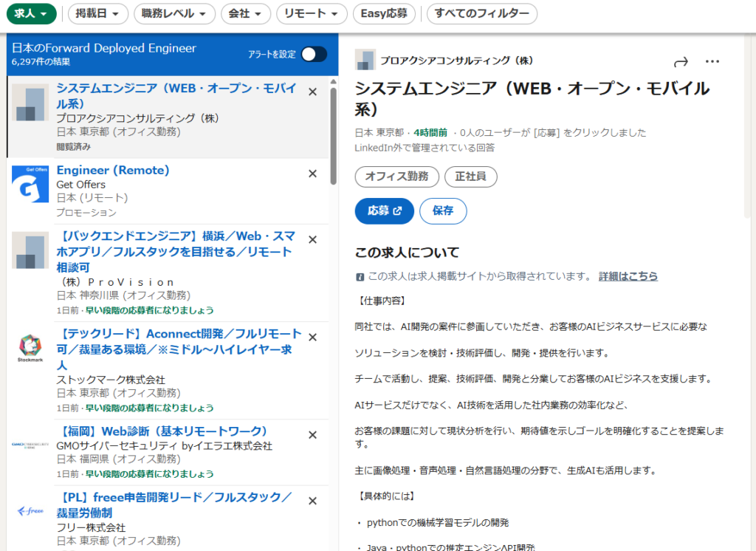Image resolution: width=756 pixels, height=551 pixels.
Task: Dismiss the GMOサイバーセキュリティ Web診断 listing
Action: point(312,435)
